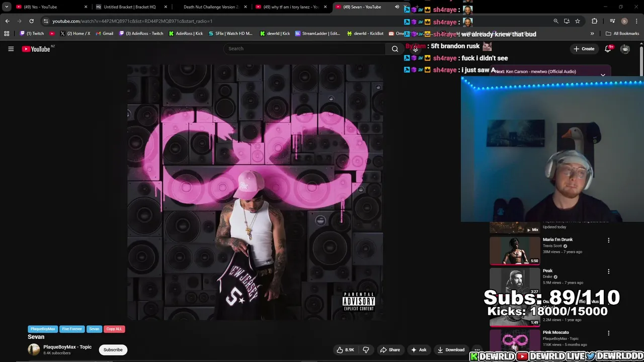Open options menu for Maria I'm Drunk
Image resolution: width=644 pixels, height=362 pixels.
coord(609,240)
